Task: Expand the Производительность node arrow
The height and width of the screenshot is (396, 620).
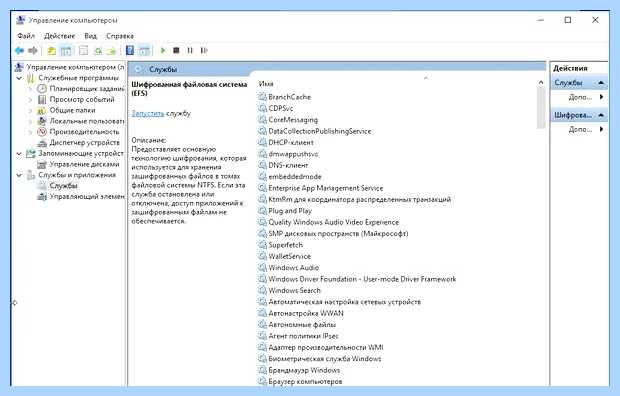Action: 30,132
